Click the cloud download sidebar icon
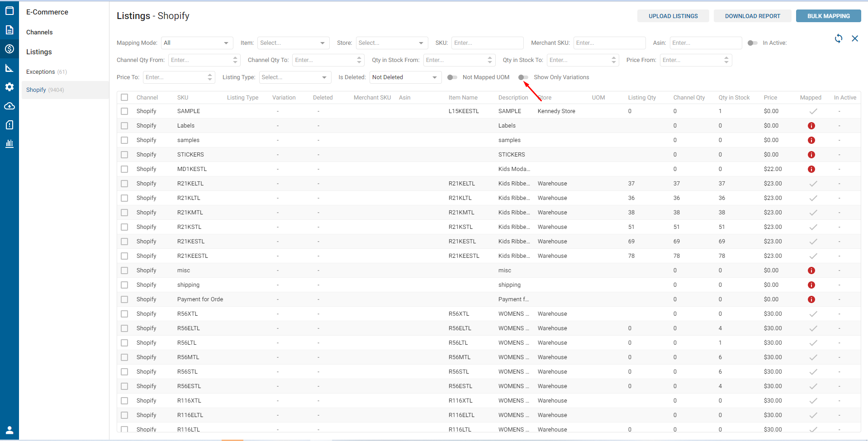868x441 pixels. coord(9,106)
